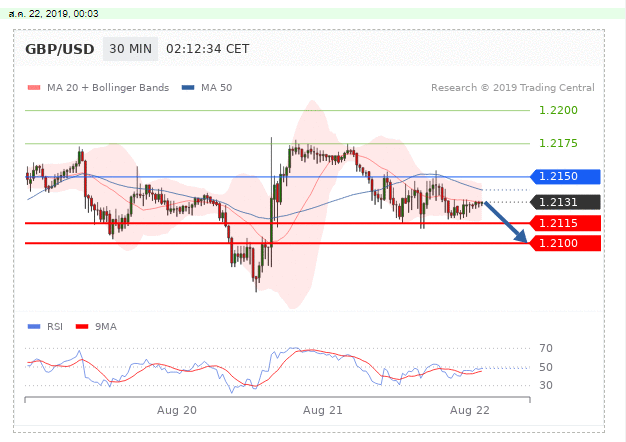This screenshot has height=442, width=626.
Task: Click the RSI 50 axis label
Action: (546, 367)
